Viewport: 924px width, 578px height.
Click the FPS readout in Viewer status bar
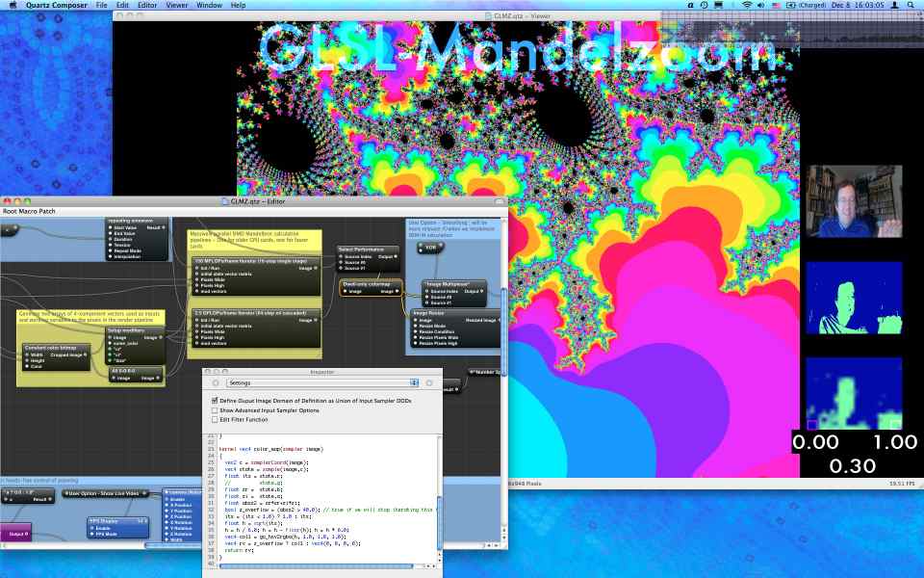[902, 484]
